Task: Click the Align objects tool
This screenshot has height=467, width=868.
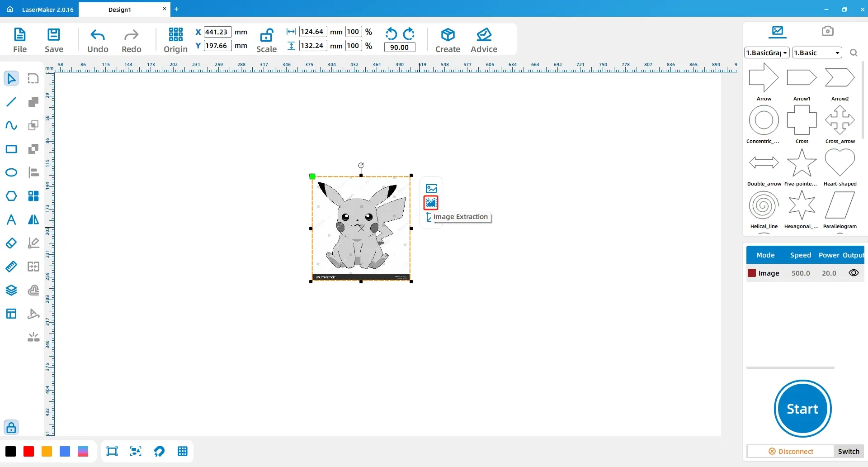Action: click(33, 172)
